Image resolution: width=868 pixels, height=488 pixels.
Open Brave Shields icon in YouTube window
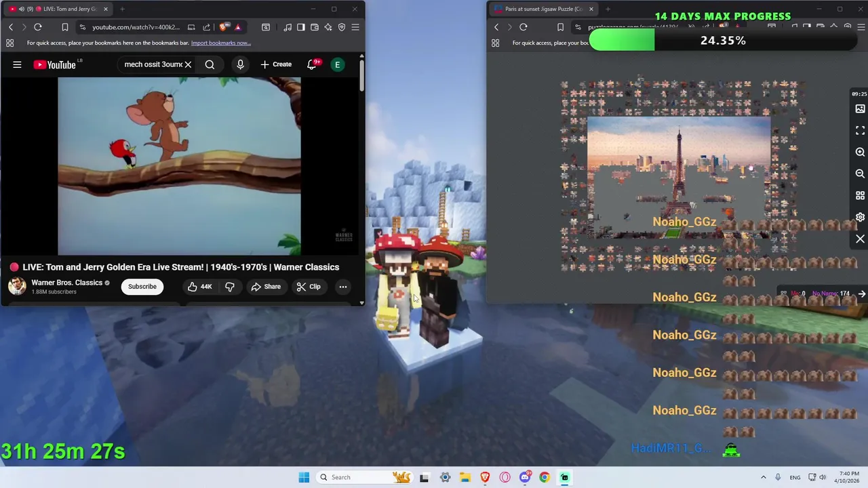(x=224, y=27)
